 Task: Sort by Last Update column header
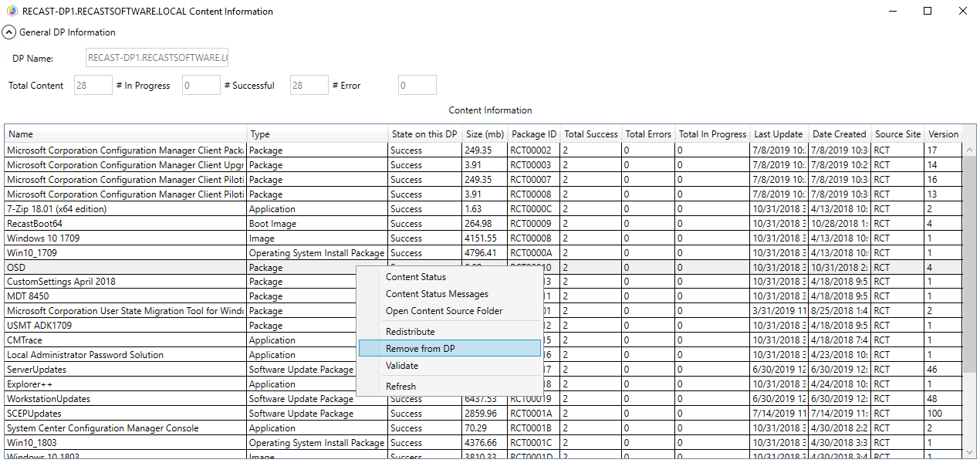tap(779, 134)
